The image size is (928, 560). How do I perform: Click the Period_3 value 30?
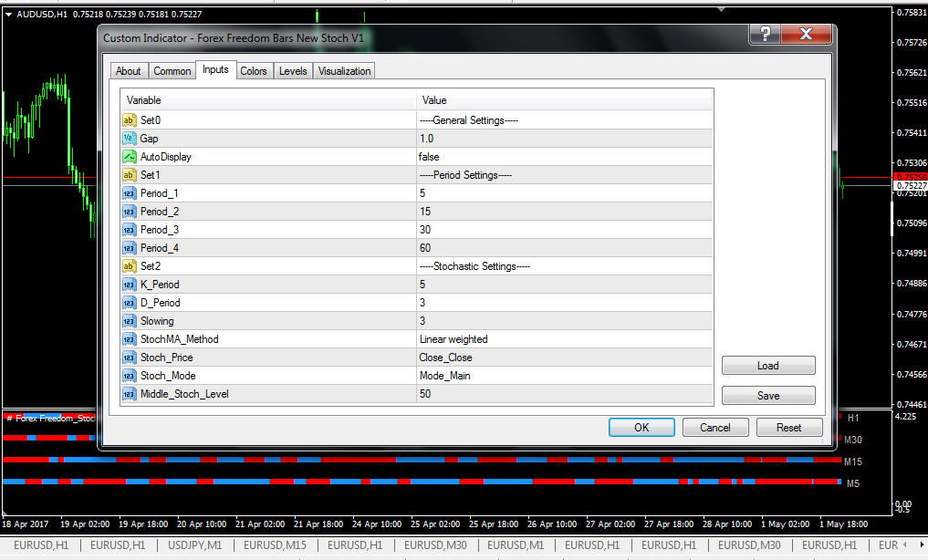(425, 230)
